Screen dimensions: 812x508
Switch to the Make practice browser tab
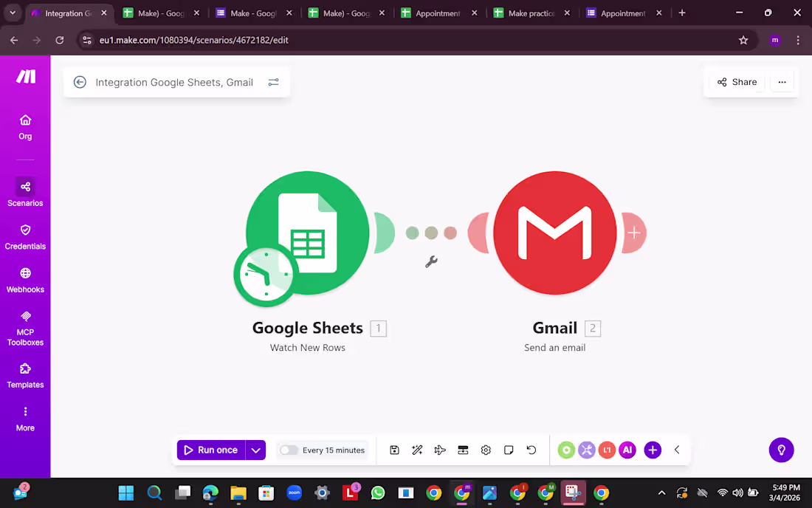click(531, 13)
